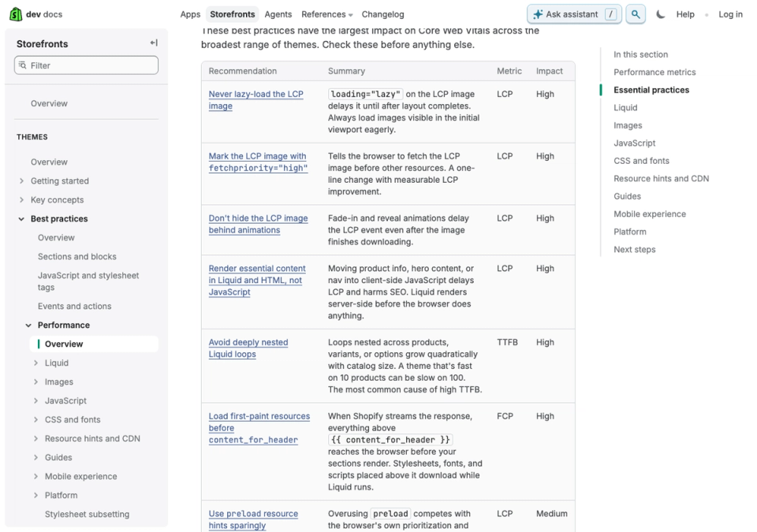Image resolution: width=757 pixels, height=532 pixels.
Task: Open the References dropdown menu
Action: click(x=326, y=14)
